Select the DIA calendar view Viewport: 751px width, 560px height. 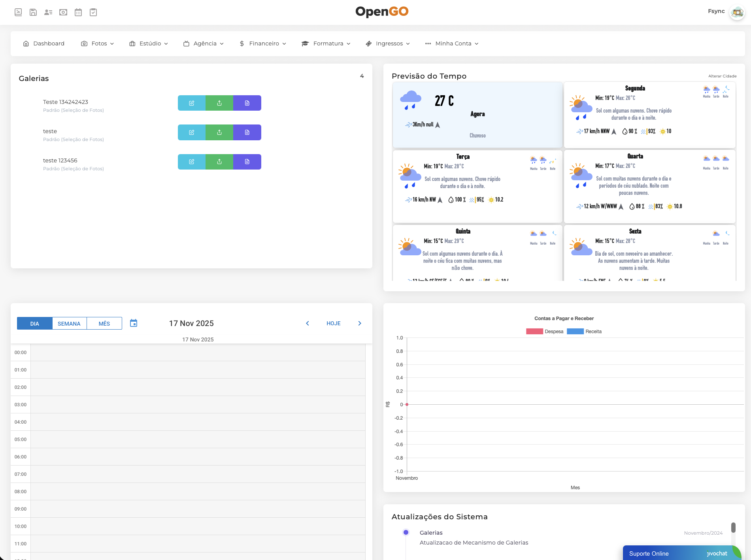35,324
